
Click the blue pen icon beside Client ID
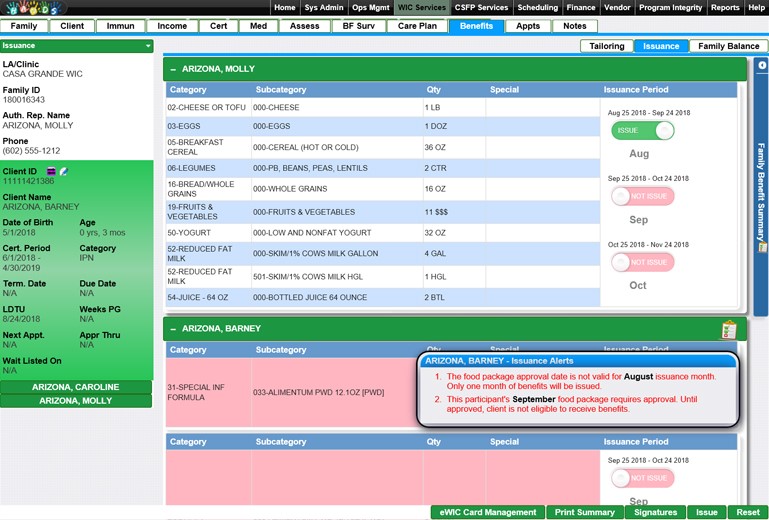click(63, 172)
